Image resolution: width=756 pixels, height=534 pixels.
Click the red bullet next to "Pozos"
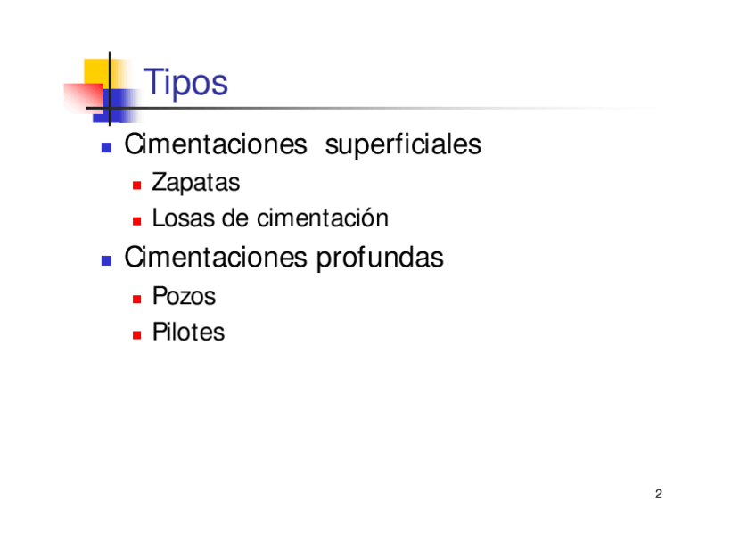coord(137,299)
